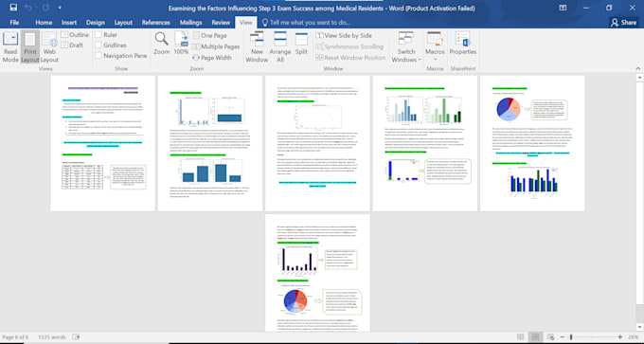
Task: Click the Multiple Pages button
Action: tap(217, 46)
